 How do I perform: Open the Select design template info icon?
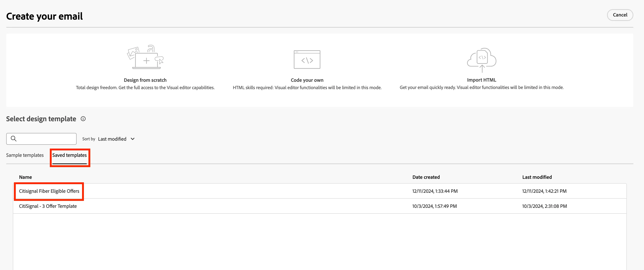point(83,119)
